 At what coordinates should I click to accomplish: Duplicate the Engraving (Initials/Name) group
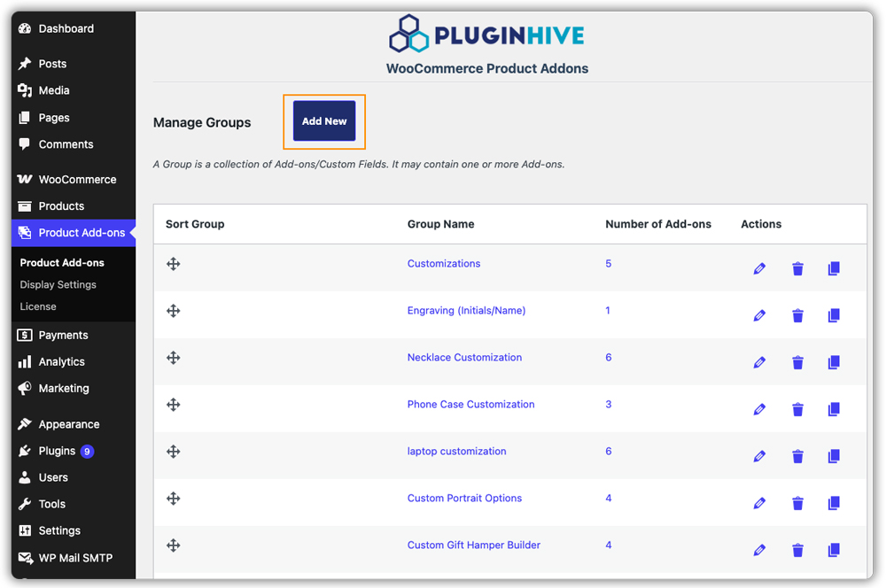pyautogui.click(x=834, y=315)
